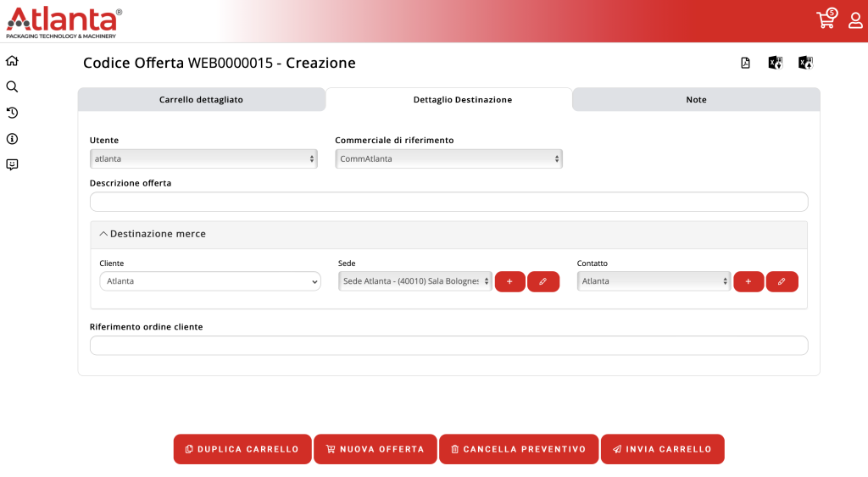Edit selected Contatto with pencil button
The width and height of the screenshot is (868, 477).
pyautogui.click(x=782, y=281)
